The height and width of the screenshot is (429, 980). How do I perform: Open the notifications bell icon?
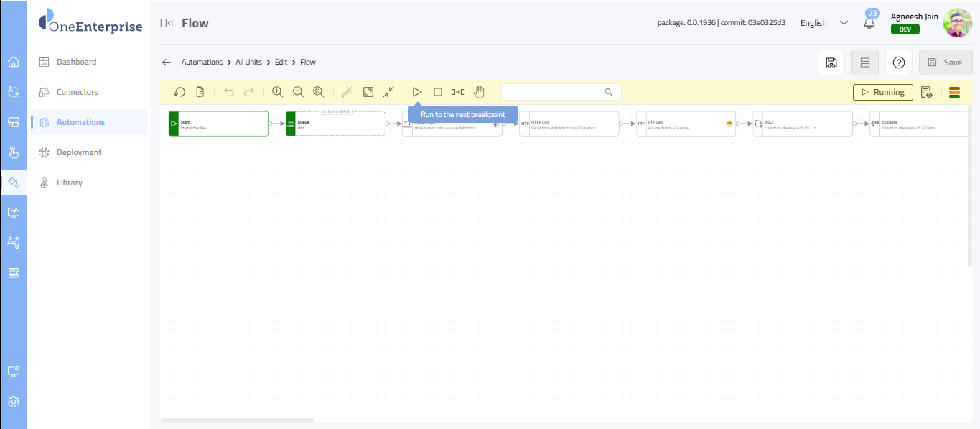pyautogui.click(x=869, y=23)
